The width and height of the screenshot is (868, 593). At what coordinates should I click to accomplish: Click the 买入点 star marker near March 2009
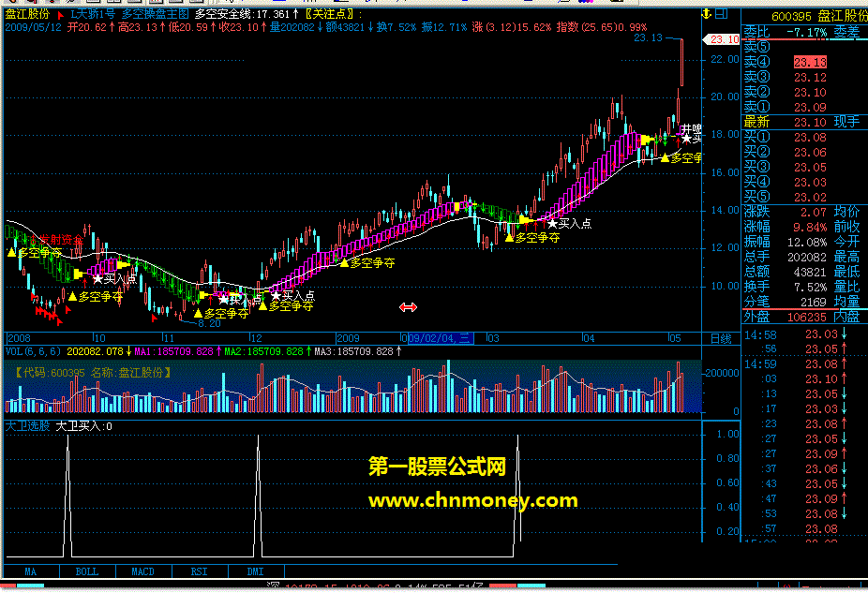click(x=569, y=224)
